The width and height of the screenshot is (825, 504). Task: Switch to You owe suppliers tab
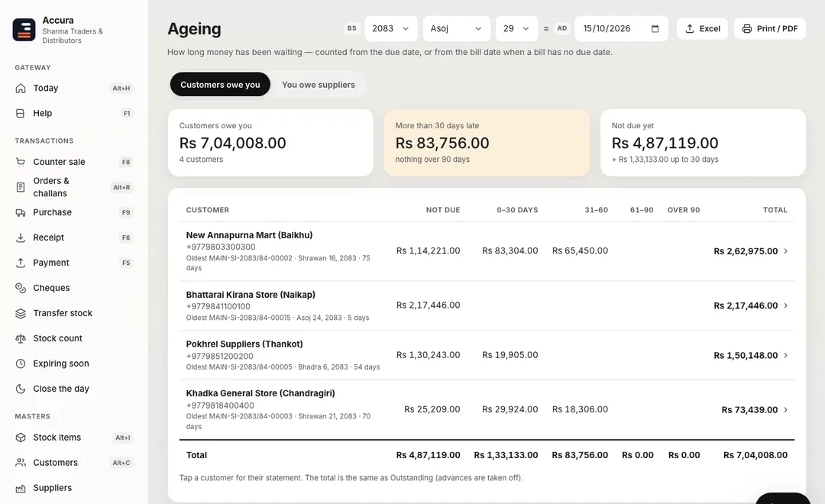pyautogui.click(x=319, y=85)
